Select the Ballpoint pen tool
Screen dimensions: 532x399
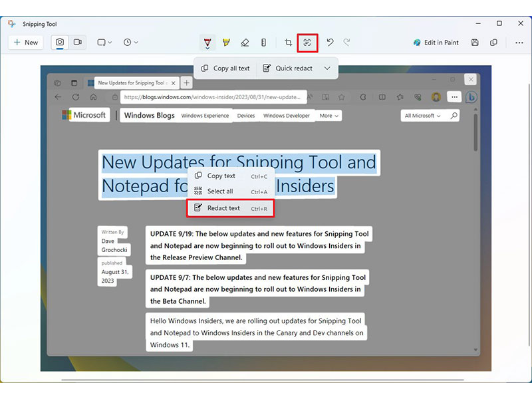[x=207, y=43]
